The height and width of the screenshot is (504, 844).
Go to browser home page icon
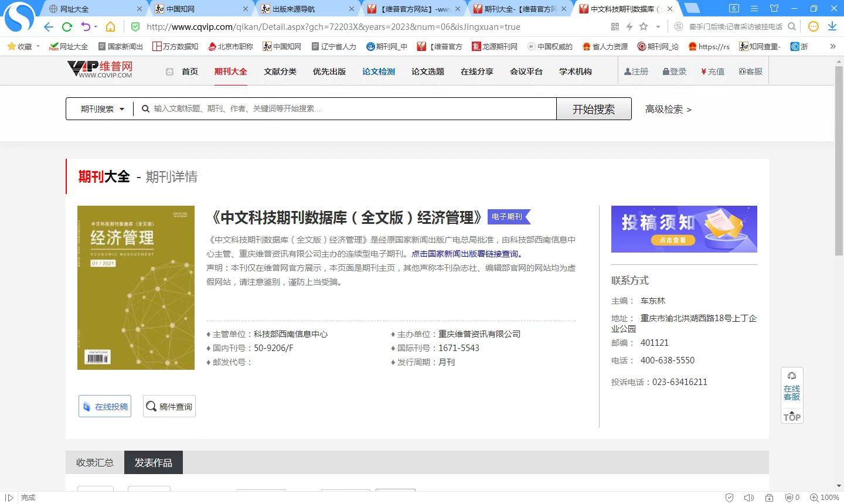[110, 27]
